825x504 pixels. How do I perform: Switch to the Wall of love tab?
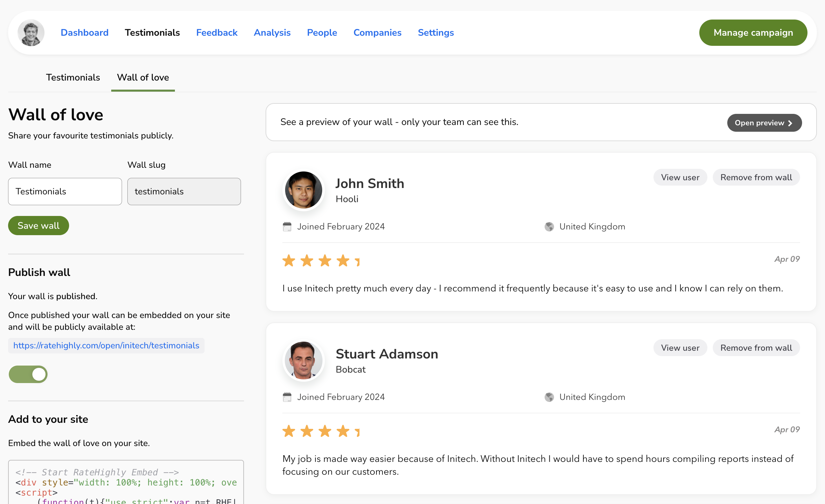(x=143, y=77)
